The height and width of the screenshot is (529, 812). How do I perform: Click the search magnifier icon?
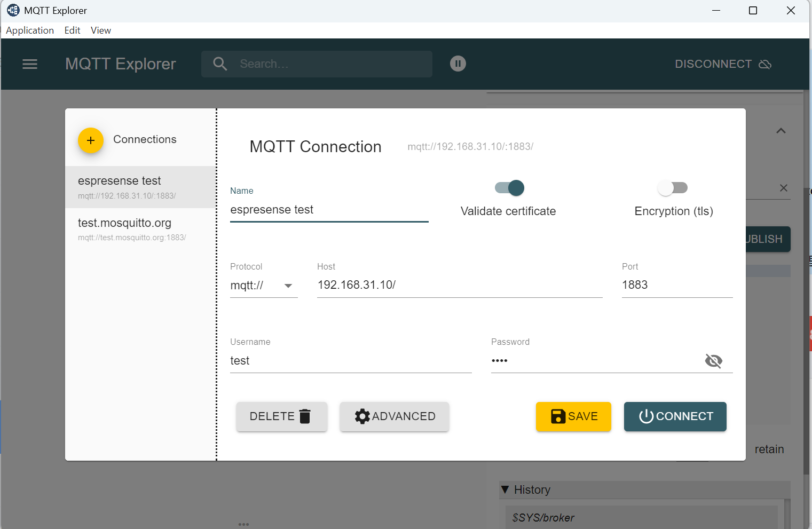[x=220, y=64]
